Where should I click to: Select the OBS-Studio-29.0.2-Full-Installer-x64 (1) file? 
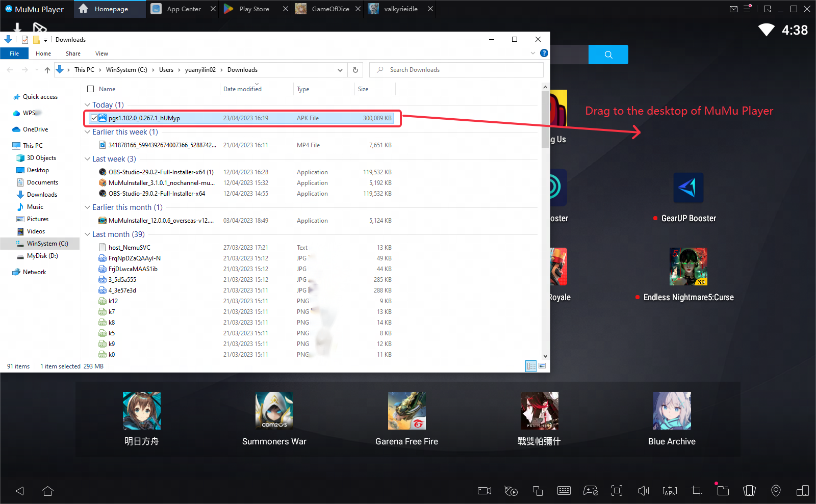161,172
